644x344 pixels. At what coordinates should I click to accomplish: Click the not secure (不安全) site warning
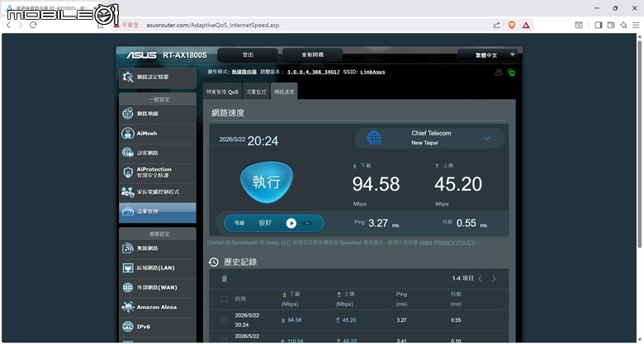click(x=126, y=25)
